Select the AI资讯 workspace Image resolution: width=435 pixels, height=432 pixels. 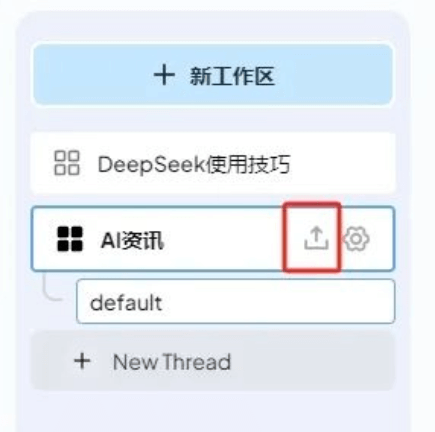pyautogui.click(x=213, y=239)
